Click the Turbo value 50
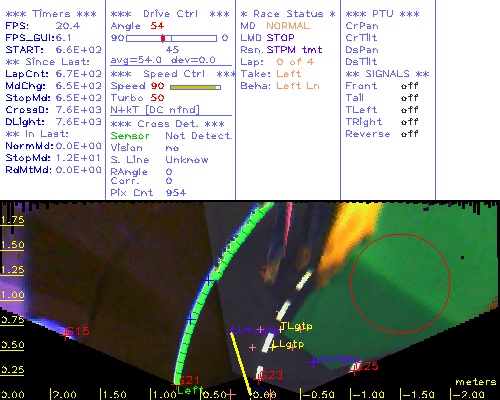 (157, 98)
